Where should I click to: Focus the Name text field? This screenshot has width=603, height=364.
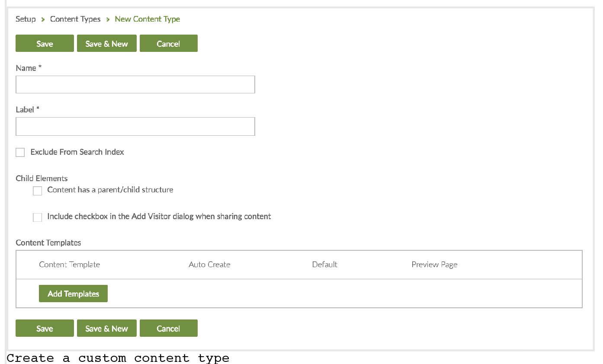click(x=135, y=85)
